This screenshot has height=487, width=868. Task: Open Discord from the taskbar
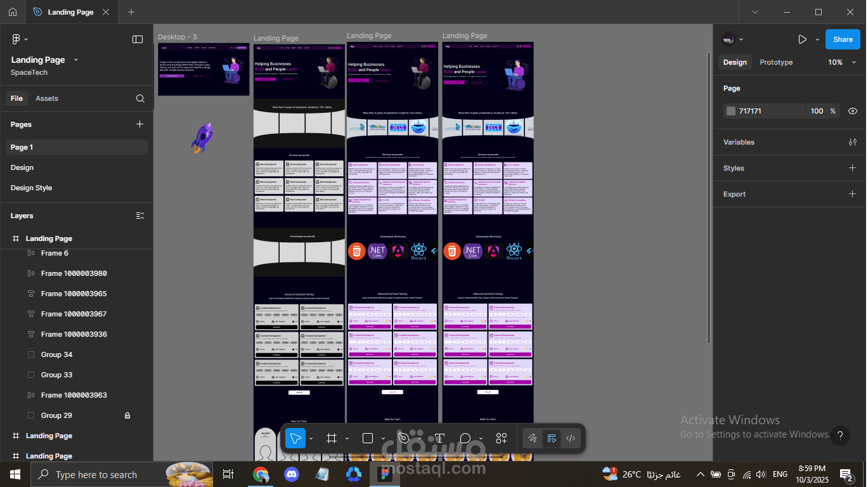pyautogui.click(x=292, y=474)
